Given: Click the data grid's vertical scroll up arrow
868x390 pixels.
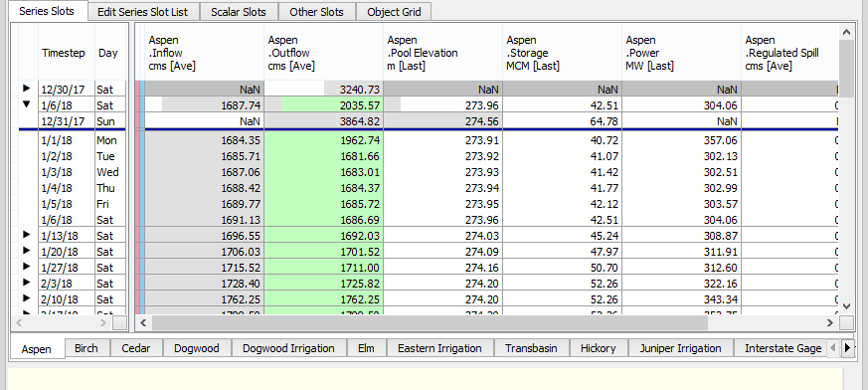Looking at the screenshot, I should coord(846,32).
